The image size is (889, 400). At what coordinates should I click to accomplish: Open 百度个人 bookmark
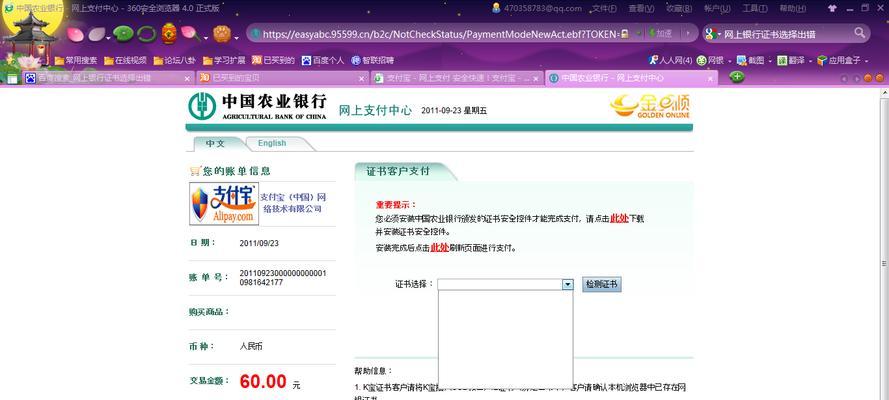[323, 60]
